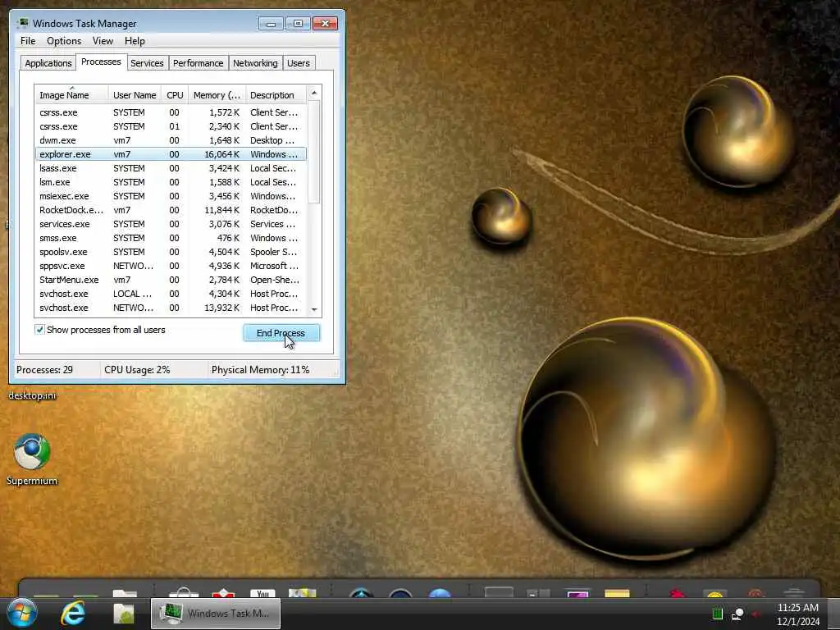The height and width of the screenshot is (630, 840).
Task: Click the End Process button
Action: 281,333
